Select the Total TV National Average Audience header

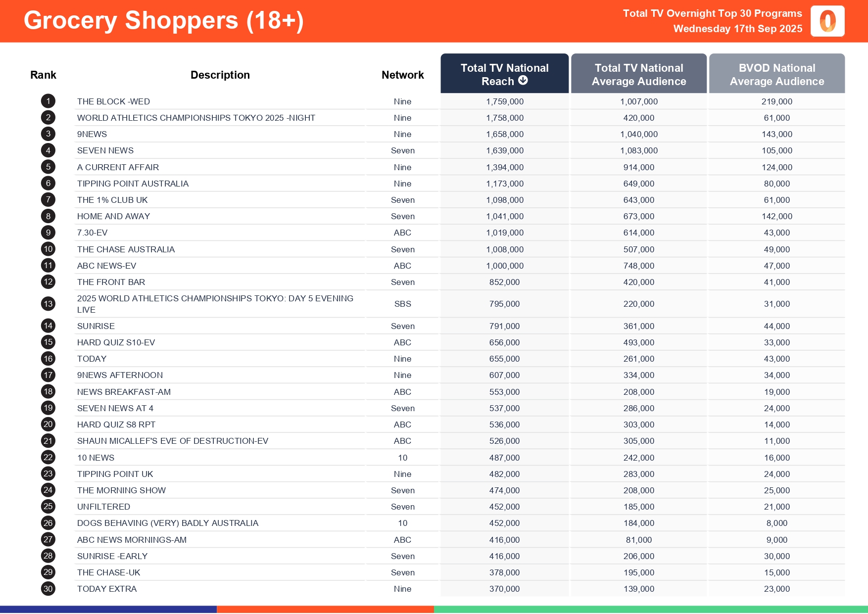(638, 74)
